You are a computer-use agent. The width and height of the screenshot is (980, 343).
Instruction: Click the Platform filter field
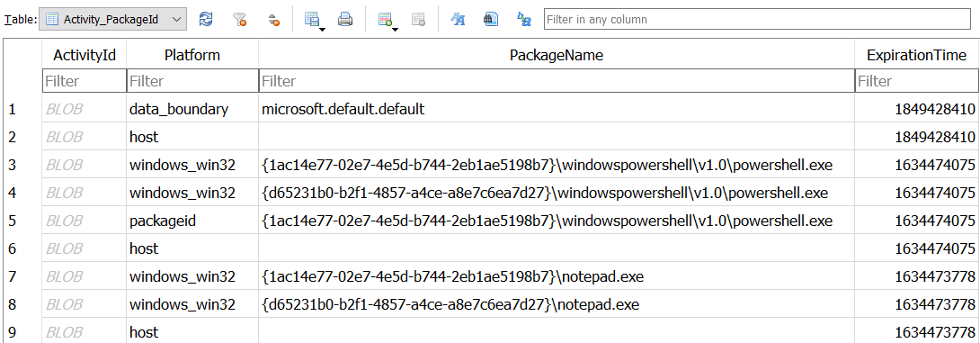(192, 81)
